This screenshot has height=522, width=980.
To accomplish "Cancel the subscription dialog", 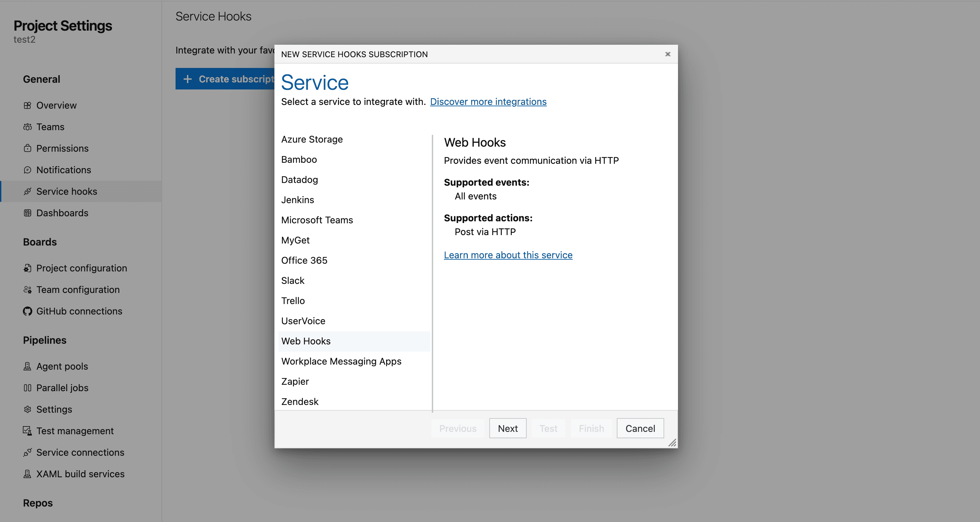I will (640, 428).
